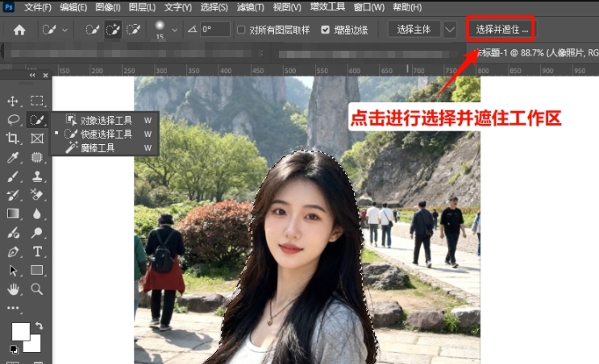The height and width of the screenshot is (364, 599).
Task: Enable 对所有图层取样 checkbox
Action: coord(241,30)
